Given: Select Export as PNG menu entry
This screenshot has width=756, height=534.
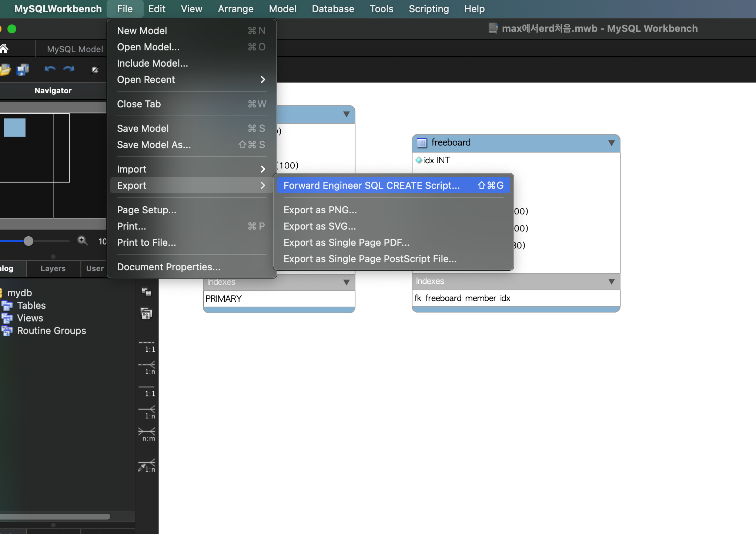Looking at the screenshot, I should pos(320,210).
